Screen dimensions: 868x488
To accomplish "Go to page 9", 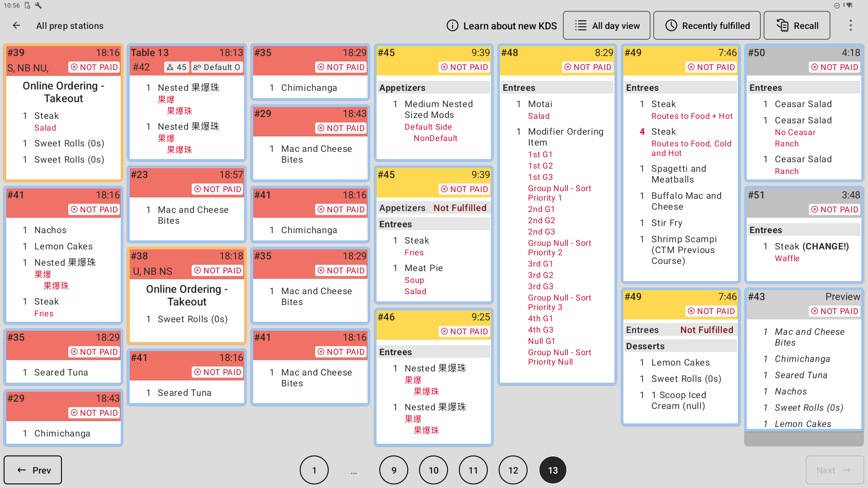I will pyautogui.click(x=394, y=470).
